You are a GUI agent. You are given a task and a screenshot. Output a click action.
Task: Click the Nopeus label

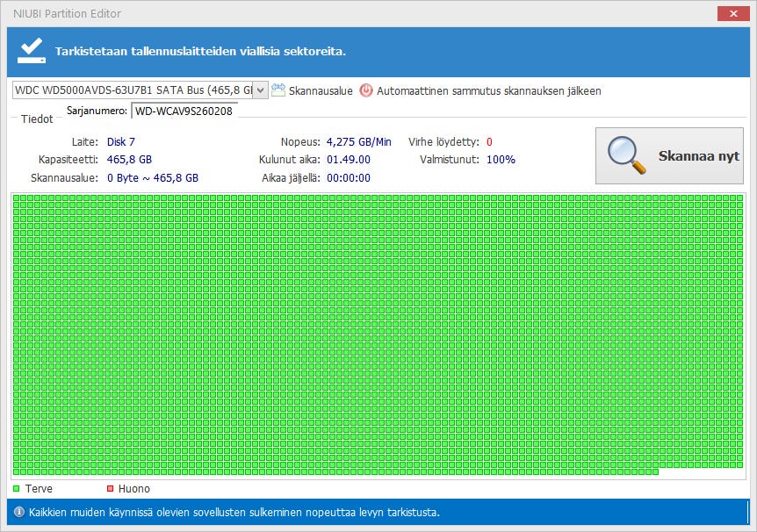click(300, 142)
